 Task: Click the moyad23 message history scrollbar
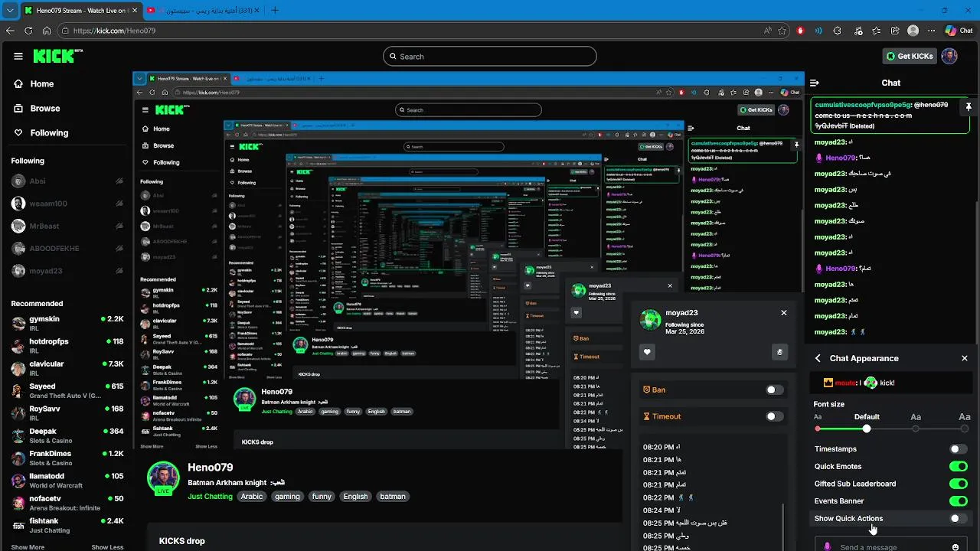point(782,527)
